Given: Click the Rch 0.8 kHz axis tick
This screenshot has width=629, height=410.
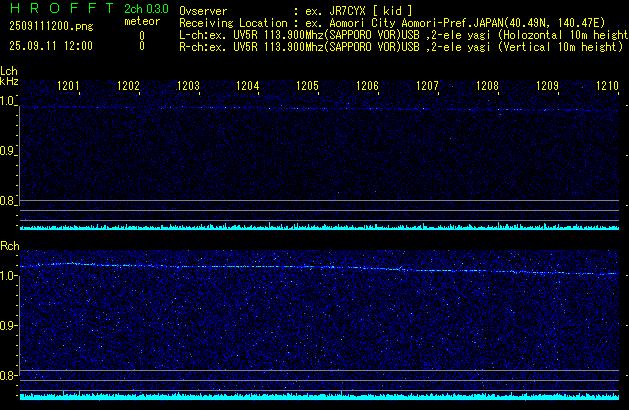Looking at the screenshot, I should (x=8, y=375).
